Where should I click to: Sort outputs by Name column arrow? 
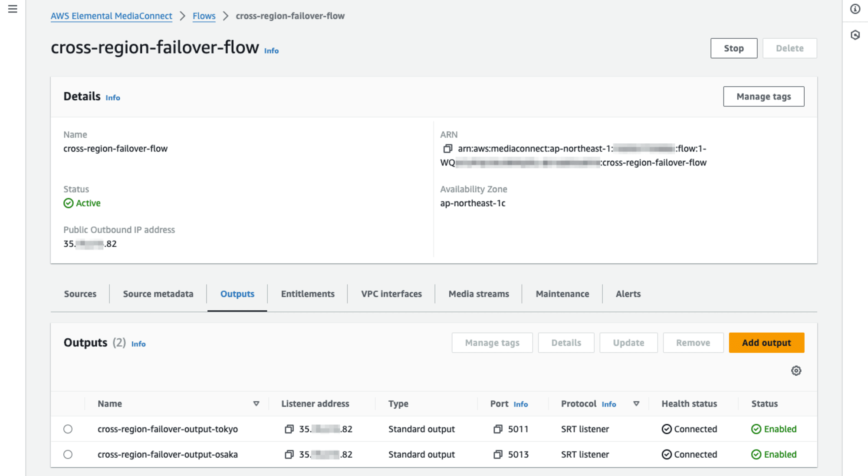click(x=256, y=404)
